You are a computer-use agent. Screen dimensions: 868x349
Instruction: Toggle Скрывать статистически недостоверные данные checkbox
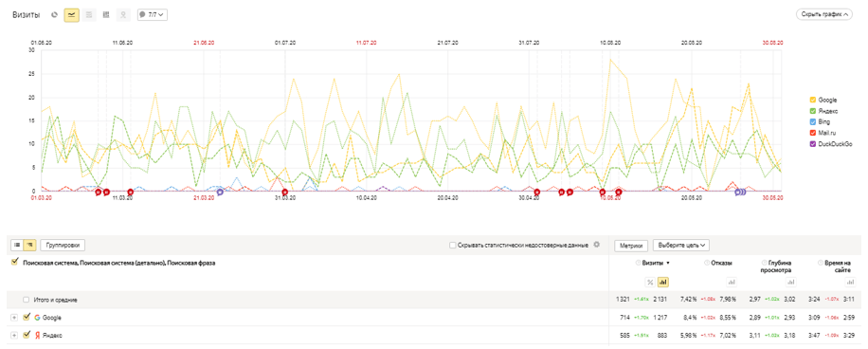(453, 245)
